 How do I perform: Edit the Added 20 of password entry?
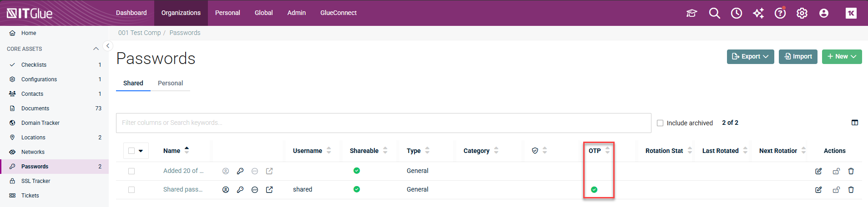tap(818, 171)
